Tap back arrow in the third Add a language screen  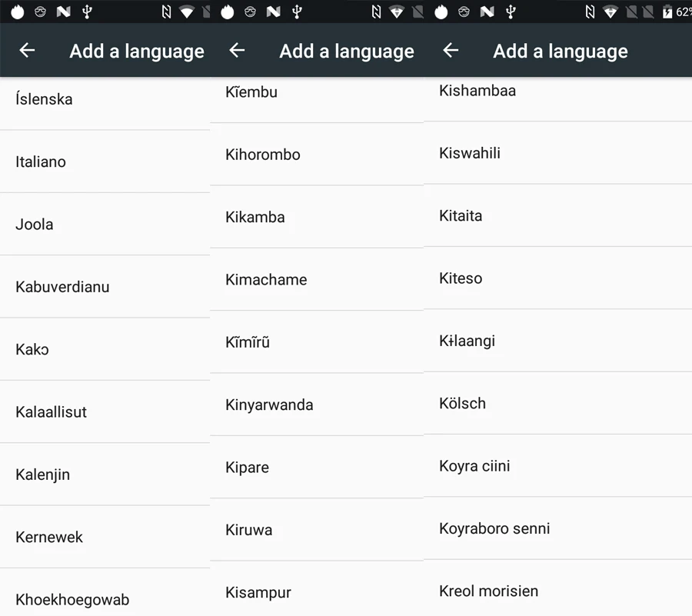tap(451, 50)
